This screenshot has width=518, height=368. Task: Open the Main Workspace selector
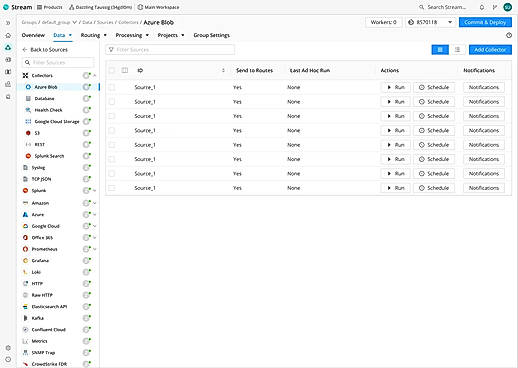158,7
